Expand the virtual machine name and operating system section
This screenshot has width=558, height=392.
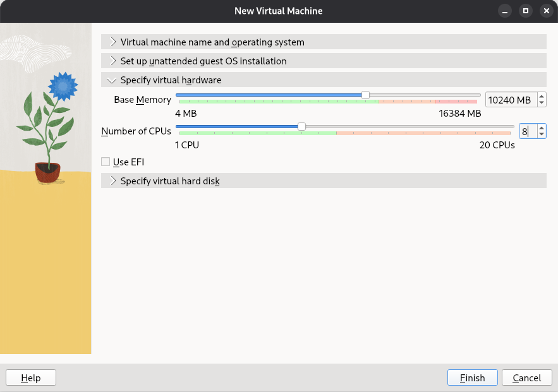click(x=214, y=42)
